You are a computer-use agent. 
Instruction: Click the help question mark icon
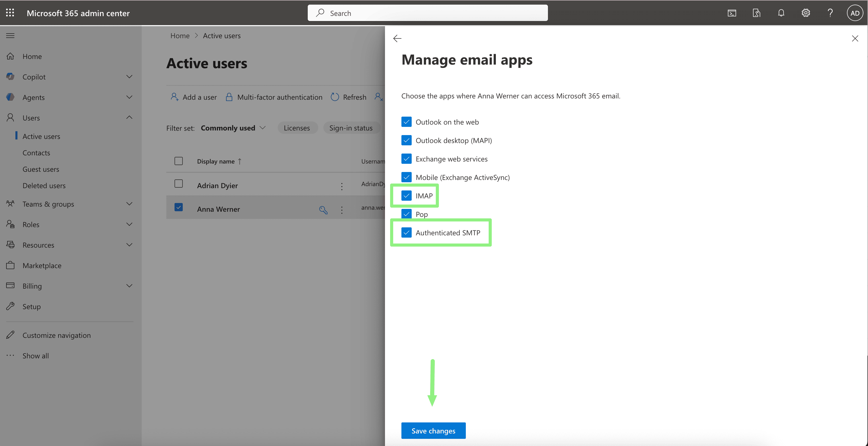click(830, 13)
